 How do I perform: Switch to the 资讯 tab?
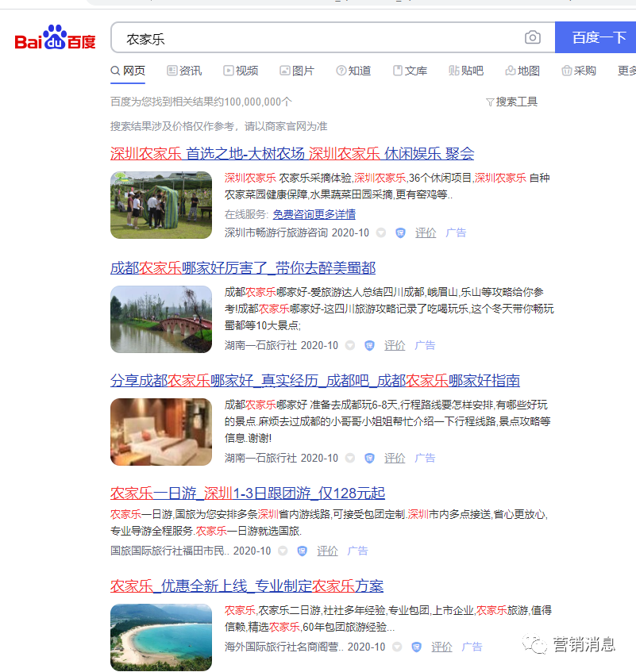[184, 71]
